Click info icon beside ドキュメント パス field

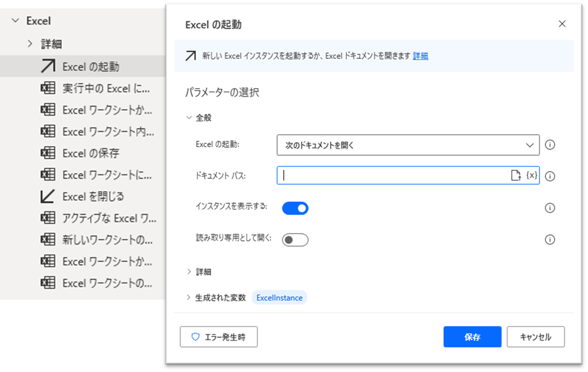pos(550,176)
